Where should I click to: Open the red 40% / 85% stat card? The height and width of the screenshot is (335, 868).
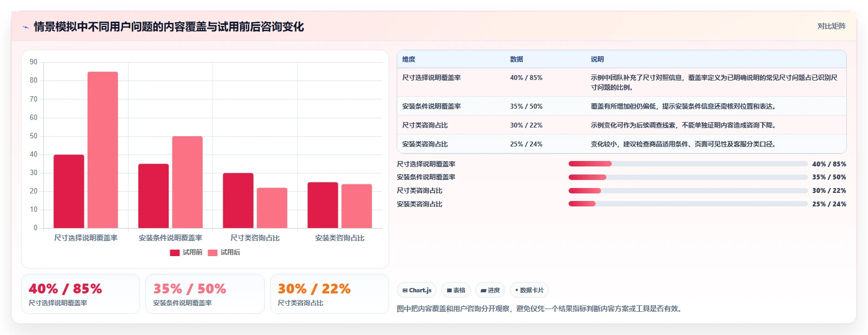tap(81, 294)
